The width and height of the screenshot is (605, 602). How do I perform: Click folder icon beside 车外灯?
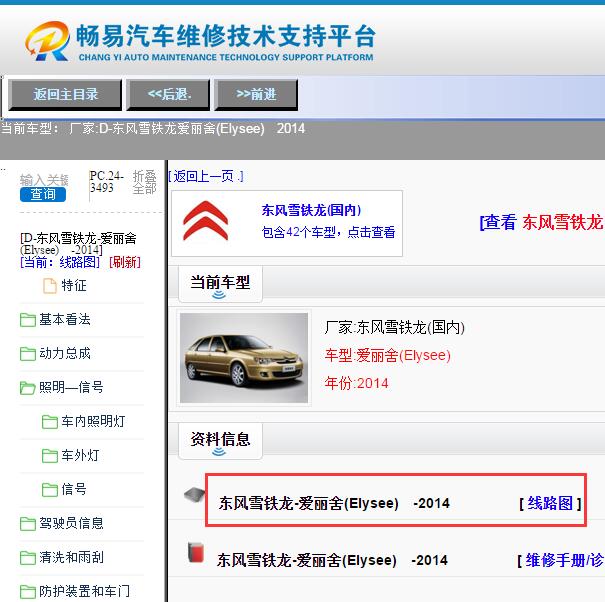(x=50, y=456)
